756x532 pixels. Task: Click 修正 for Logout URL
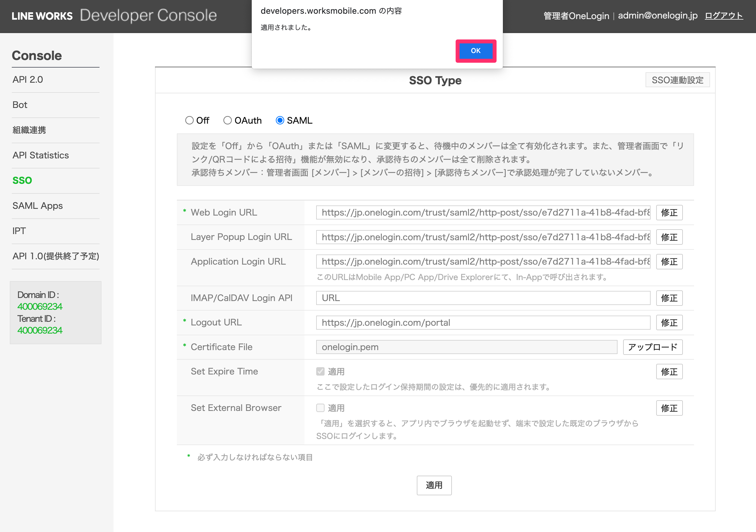click(669, 323)
